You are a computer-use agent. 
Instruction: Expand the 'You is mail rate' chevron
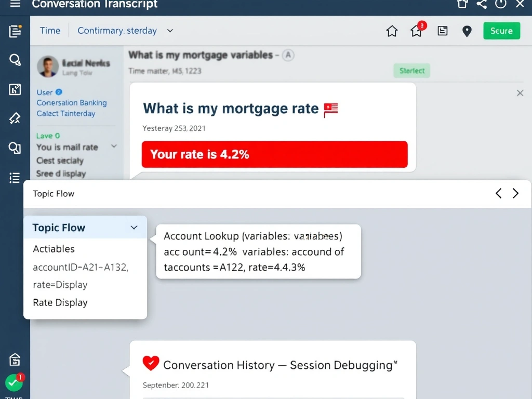pos(114,146)
